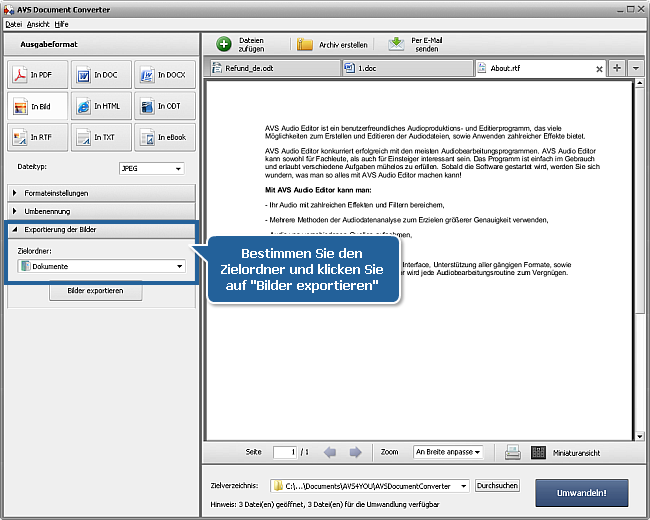This screenshot has width=650, height=520.
Task: Click Archiv erstellen folder icon
Action: [305, 44]
